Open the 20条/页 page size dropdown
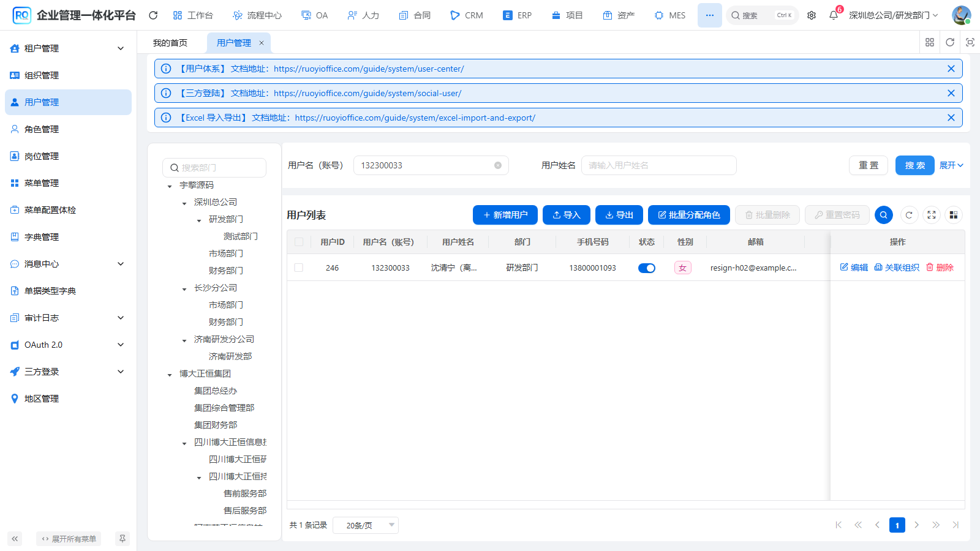 coord(366,525)
